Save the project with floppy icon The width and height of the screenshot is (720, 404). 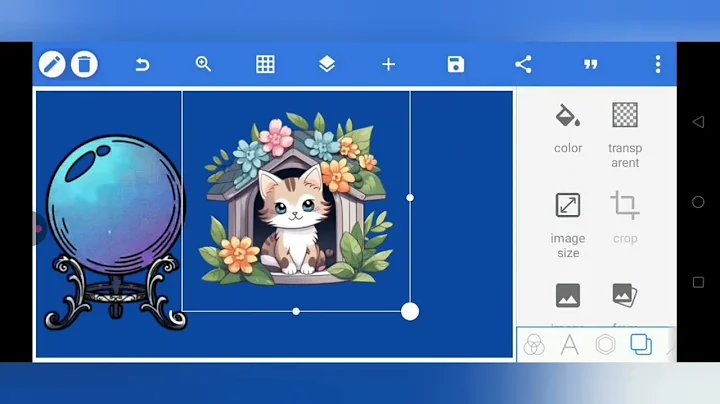[x=456, y=64]
